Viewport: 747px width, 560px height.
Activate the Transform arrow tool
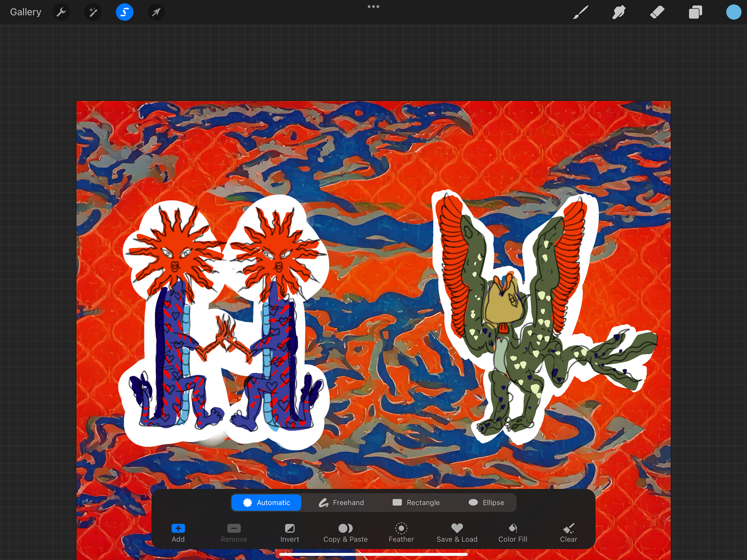[156, 12]
